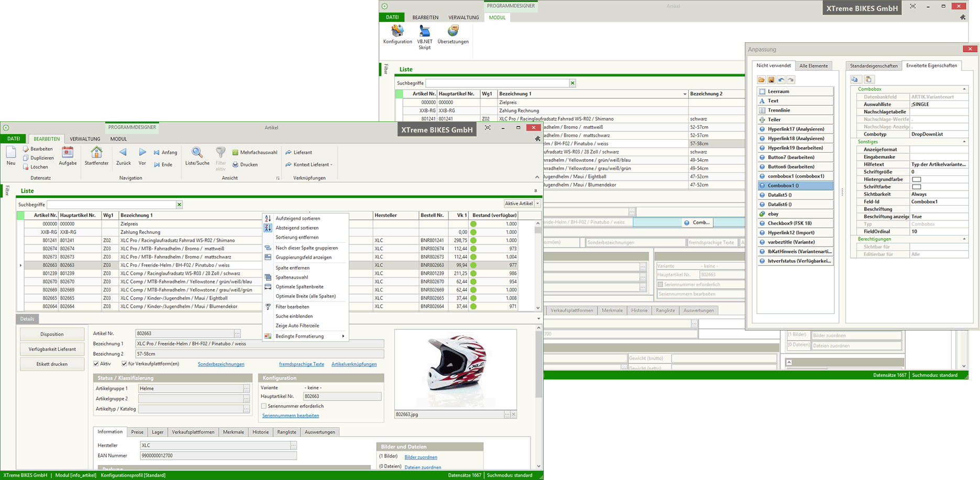Collapse the Sonstiges property section
The width and height of the screenshot is (980, 480).
pyautogui.click(x=964, y=142)
